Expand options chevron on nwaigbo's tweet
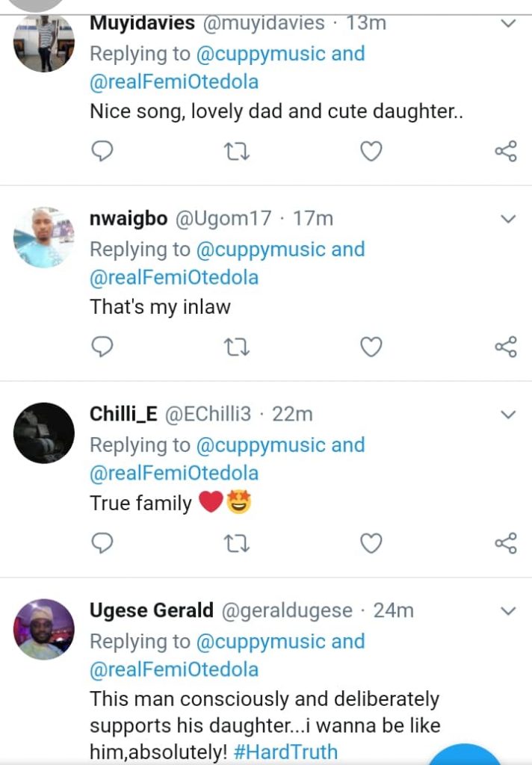The image size is (532, 765). click(508, 219)
